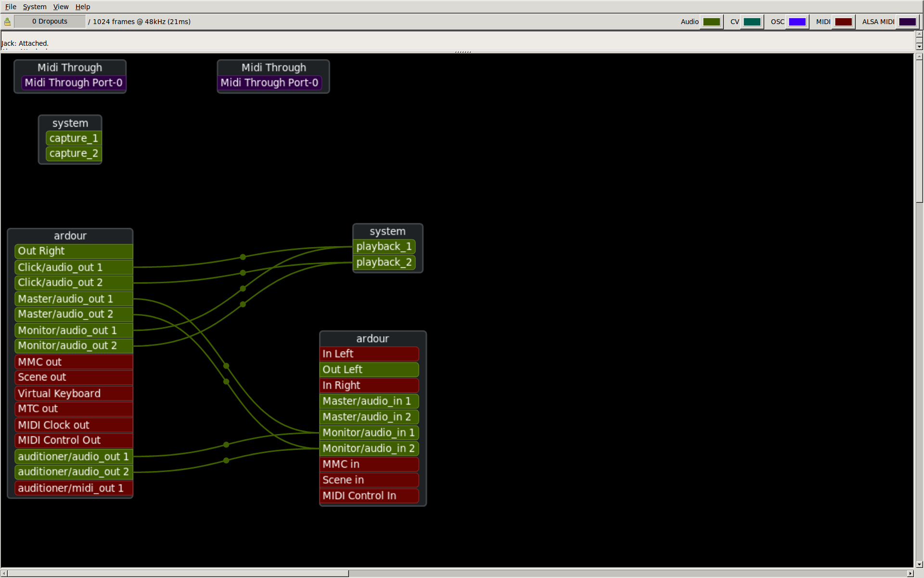Click the horizontal scrollbar right arrow
Image resolution: width=924 pixels, height=578 pixels.
coord(910,574)
